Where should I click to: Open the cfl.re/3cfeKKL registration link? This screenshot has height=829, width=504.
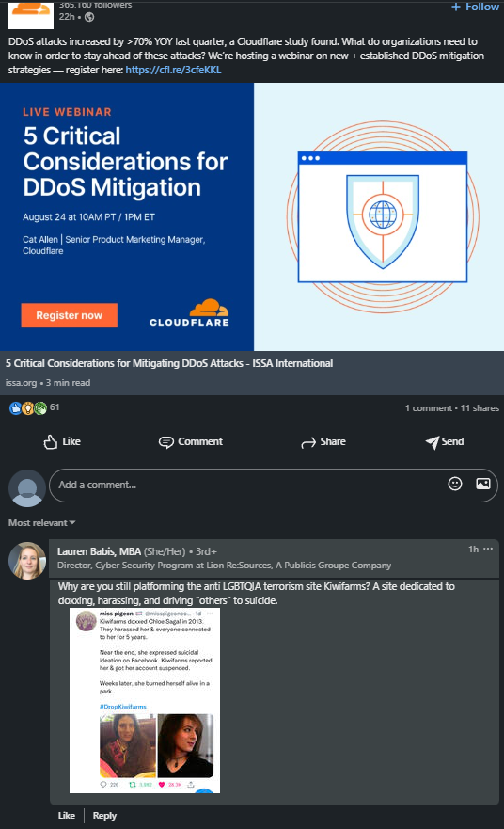[173, 70]
